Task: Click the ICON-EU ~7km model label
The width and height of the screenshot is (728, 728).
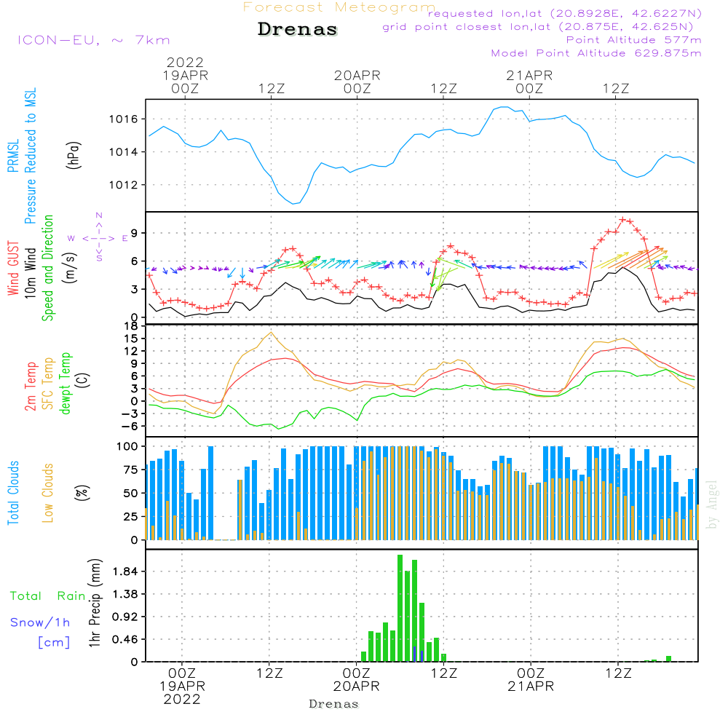Action: (93, 40)
